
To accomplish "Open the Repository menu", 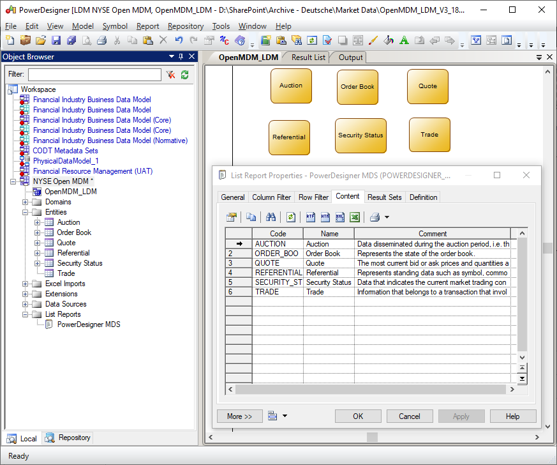I will [x=186, y=26].
